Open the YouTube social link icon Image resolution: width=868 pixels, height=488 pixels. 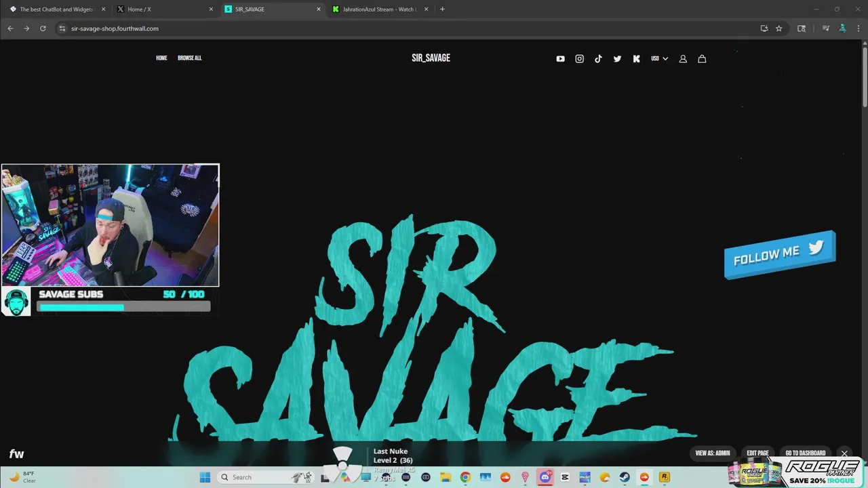point(560,59)
